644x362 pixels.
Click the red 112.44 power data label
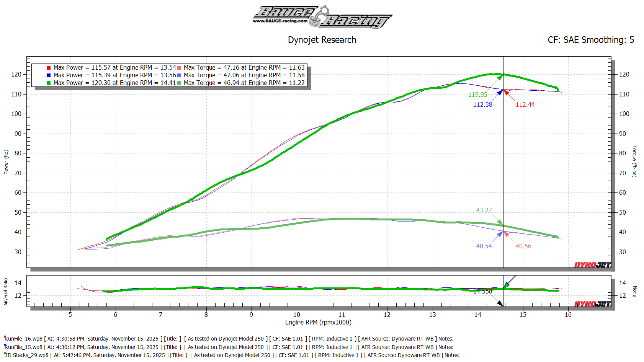(525, 105)
